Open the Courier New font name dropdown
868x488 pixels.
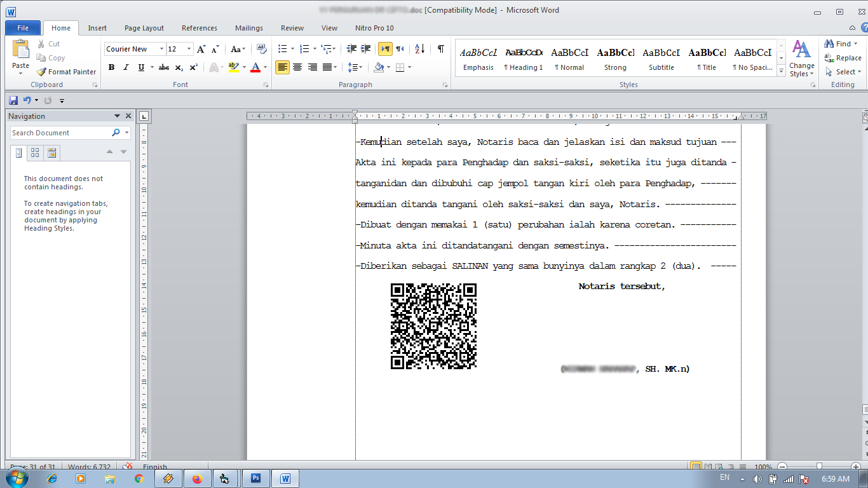(x=160, y=49)
